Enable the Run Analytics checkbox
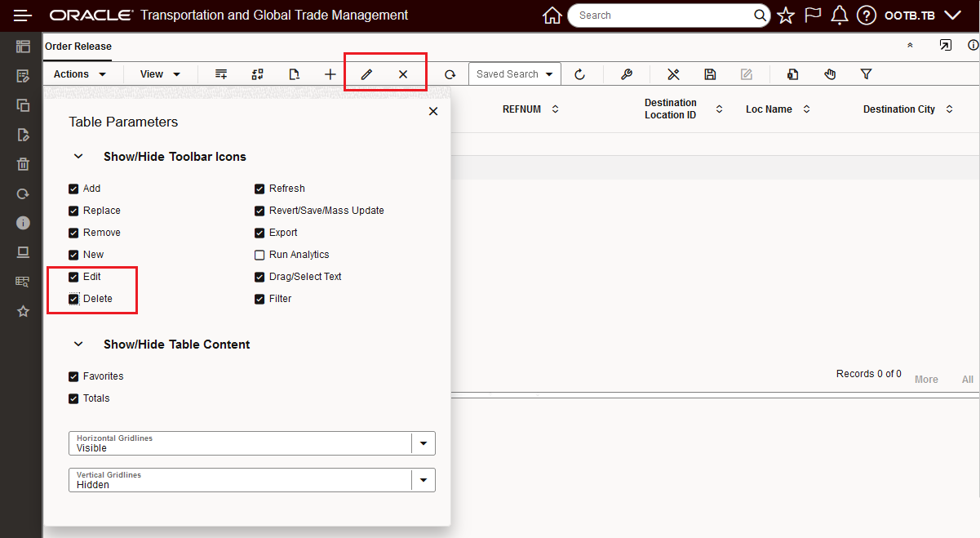 pyautogui.click(x=259, y=254)
